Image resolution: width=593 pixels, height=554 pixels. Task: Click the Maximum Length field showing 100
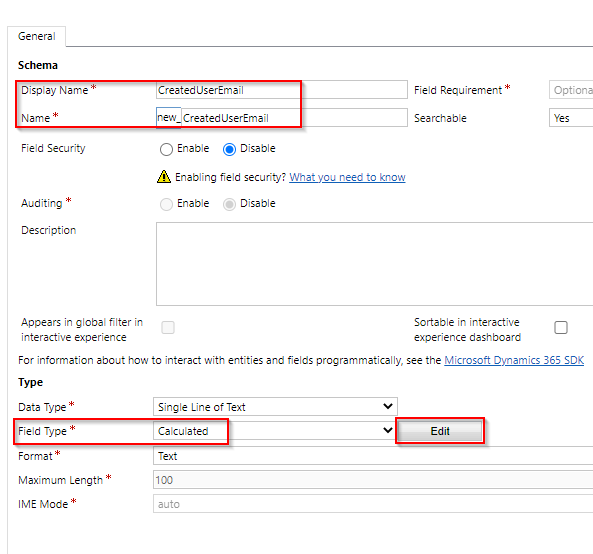click(x=373, y=480)
